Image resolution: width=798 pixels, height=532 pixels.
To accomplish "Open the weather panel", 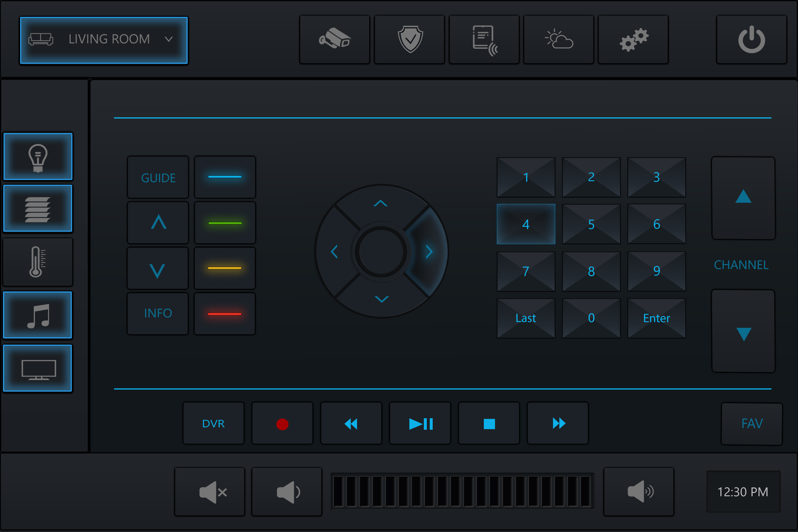I will coord(559,39).
